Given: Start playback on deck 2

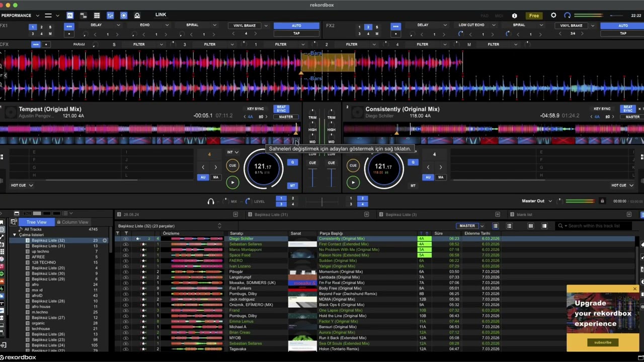Looking at the screenshot, I should 353,183.
